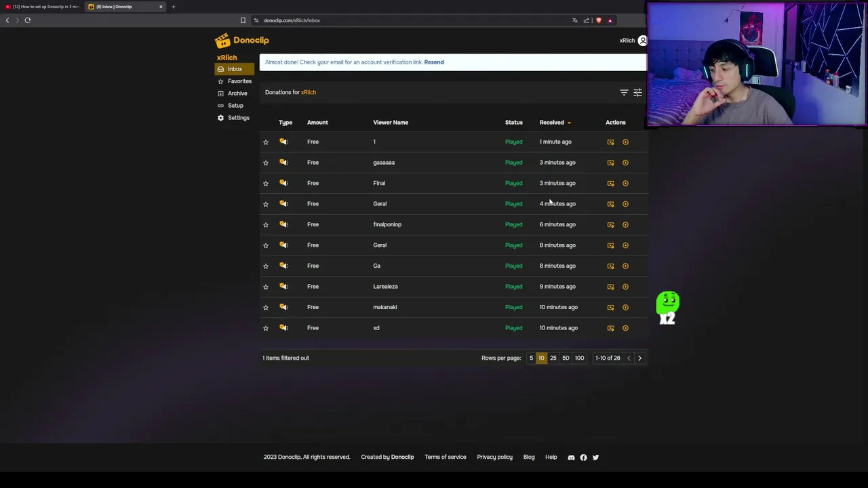Replay the Final donation
This screenshot has height=488, width=868.
(x=625, y=183)
